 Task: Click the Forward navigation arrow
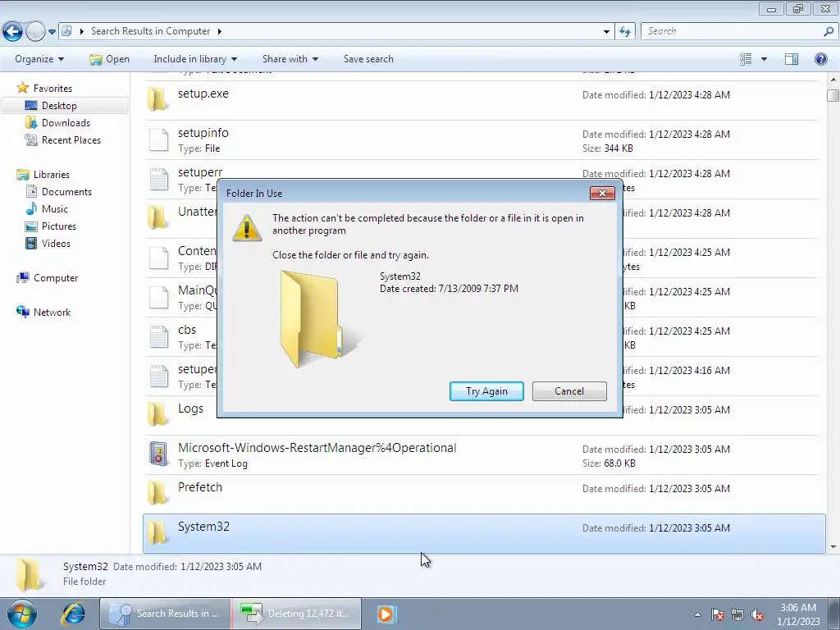click(35, 32)
